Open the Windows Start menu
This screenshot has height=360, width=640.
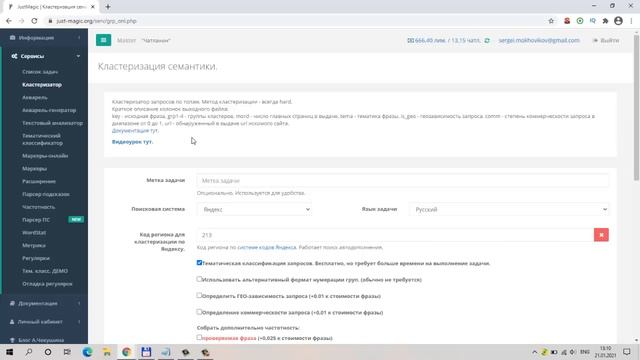click(9, 352)
